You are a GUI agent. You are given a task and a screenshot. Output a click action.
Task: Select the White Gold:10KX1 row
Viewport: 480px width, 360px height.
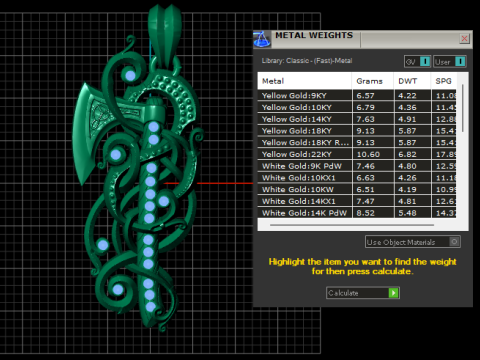[x=357, y=178]
